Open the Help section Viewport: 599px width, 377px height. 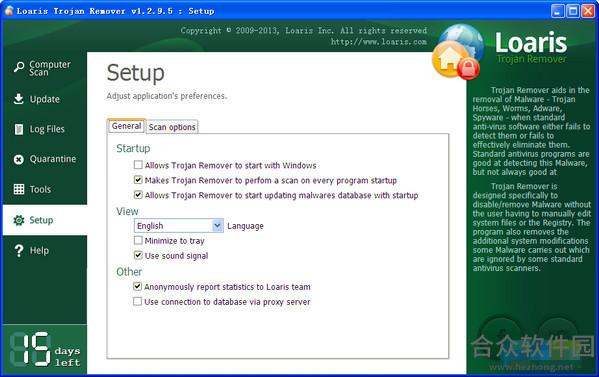[45, 251]
